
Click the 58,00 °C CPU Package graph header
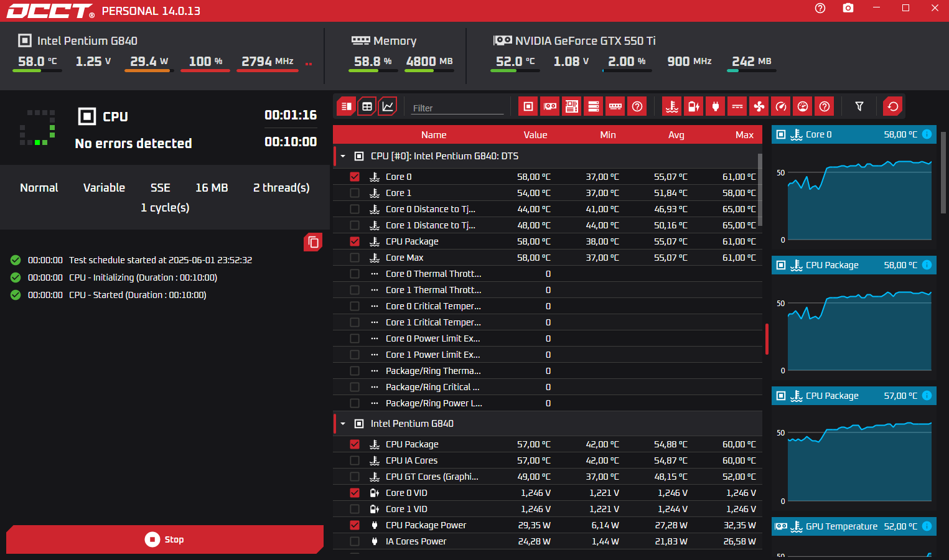pyautogui.click(x=854, y=265)
